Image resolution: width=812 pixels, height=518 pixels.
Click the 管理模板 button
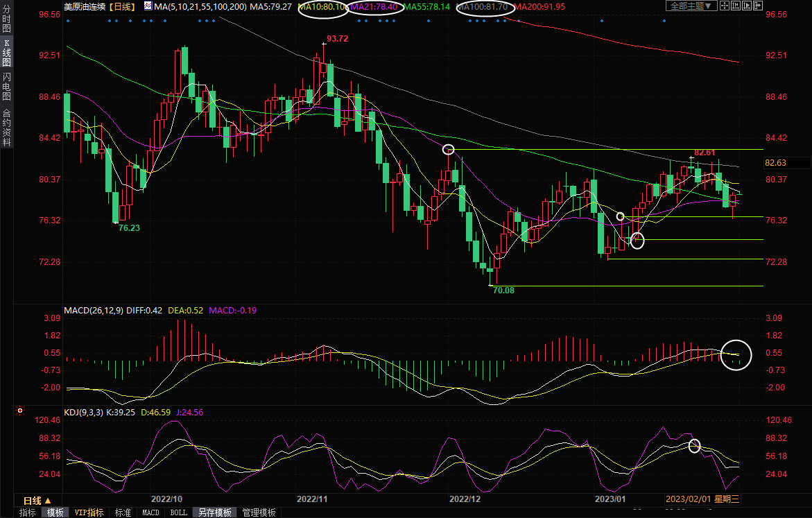click(259, 513)
